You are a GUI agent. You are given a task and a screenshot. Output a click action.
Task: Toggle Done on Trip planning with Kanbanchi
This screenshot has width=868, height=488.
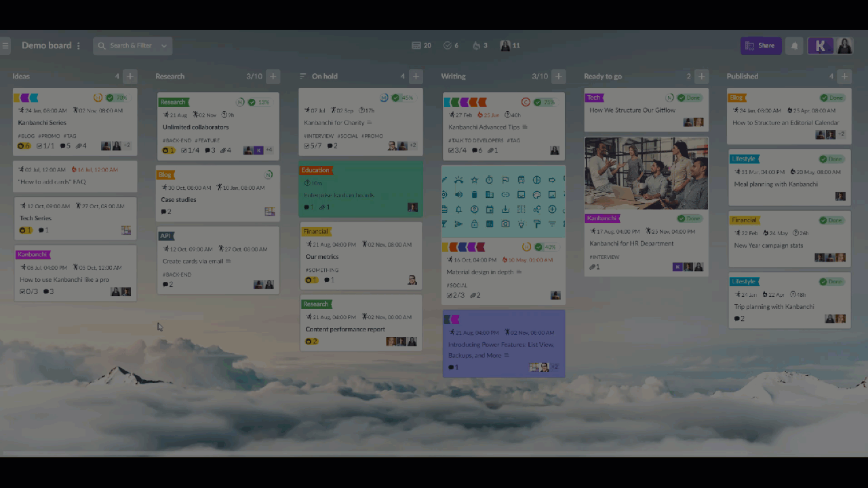831,281
